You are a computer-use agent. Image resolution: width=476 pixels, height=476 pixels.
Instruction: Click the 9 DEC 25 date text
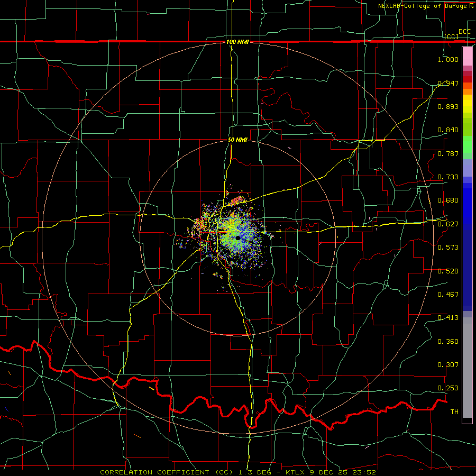329,472
